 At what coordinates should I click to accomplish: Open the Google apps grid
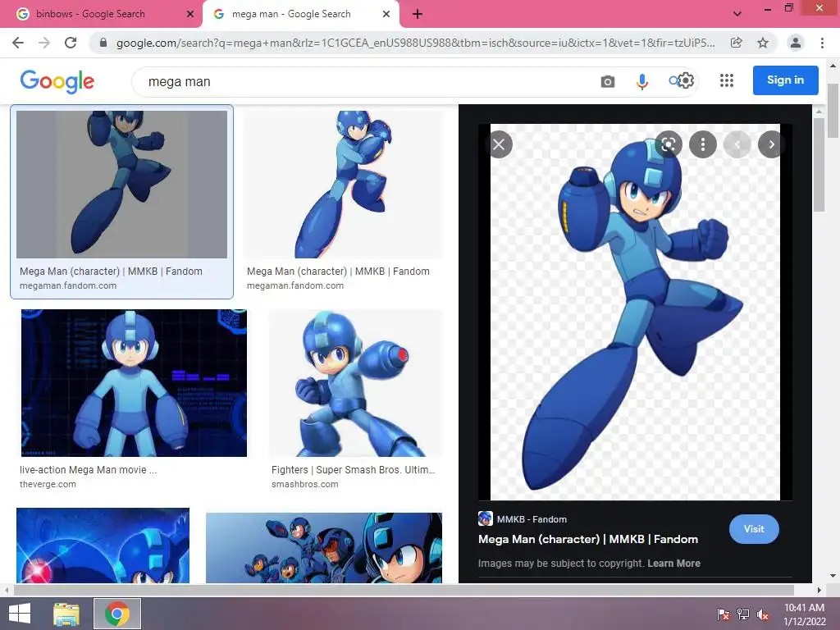(x=727, y=80)
